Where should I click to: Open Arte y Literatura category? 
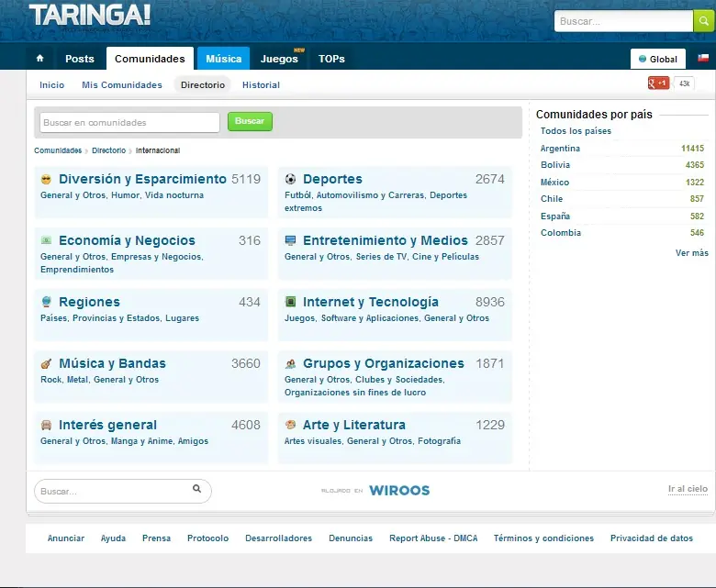[354, 425]
